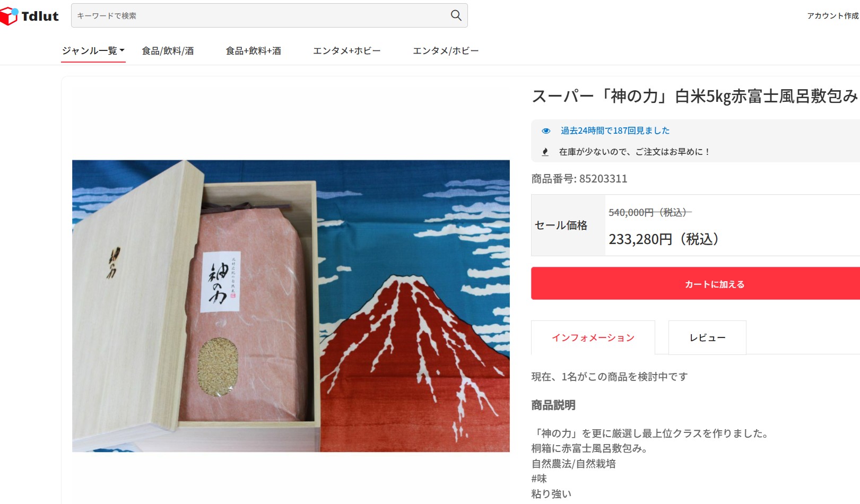860x504 pixels.
Task: Switch to the インフォメーション tab
Action: (593, 337)
